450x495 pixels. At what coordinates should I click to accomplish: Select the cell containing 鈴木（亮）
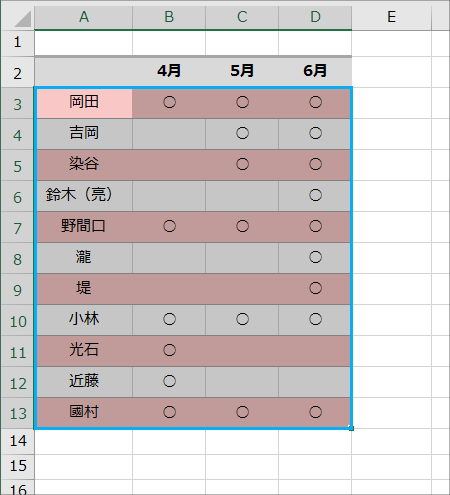pyautogui.click(x=84, y=196)
